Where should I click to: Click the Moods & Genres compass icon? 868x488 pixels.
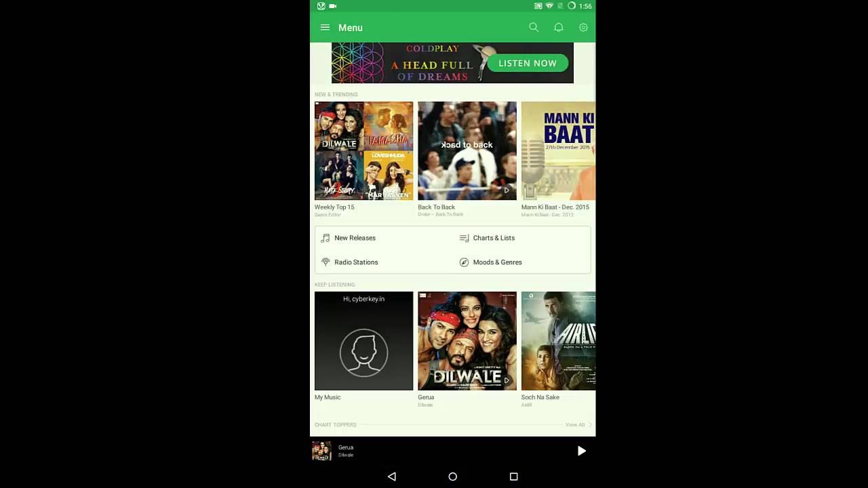(x=464, y=262)
